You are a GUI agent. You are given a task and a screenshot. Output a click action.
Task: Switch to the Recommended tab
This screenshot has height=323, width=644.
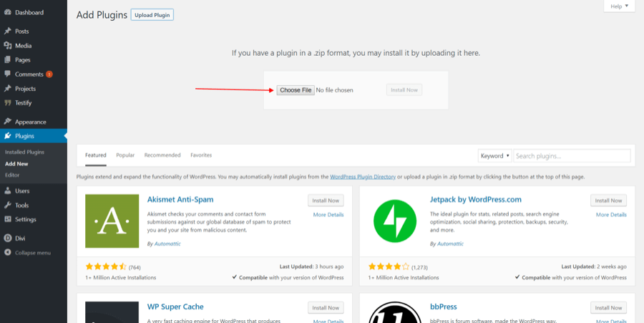click(x=162, y=155)
